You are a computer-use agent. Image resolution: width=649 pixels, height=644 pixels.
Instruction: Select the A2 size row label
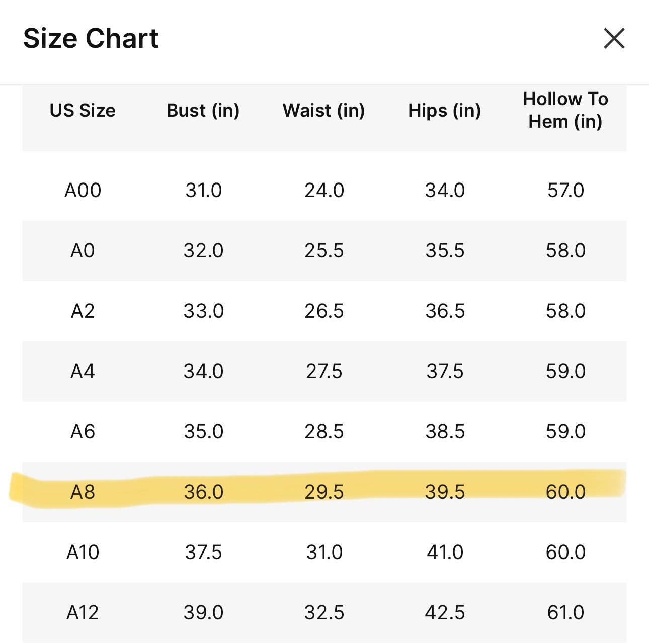(83, 311)
